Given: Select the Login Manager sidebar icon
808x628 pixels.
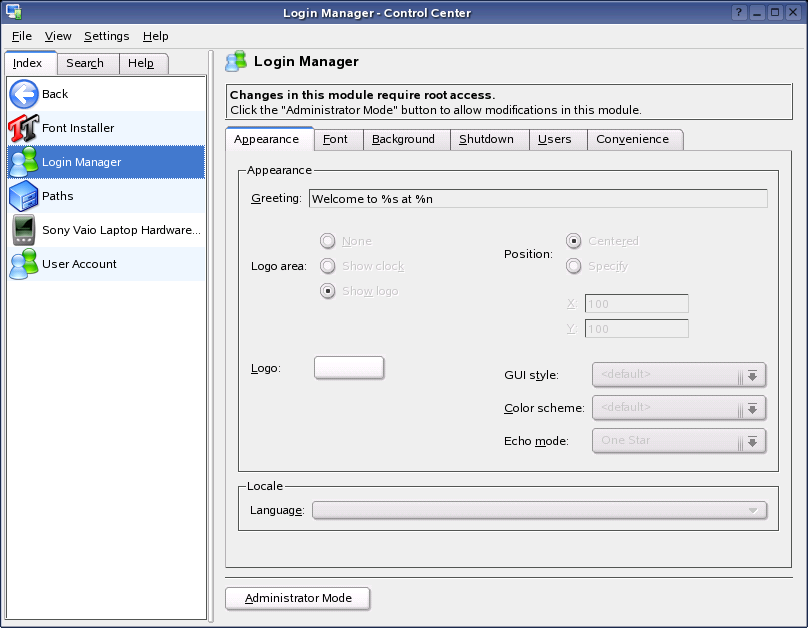Looking at the screenshot, I should click(24, 162).
